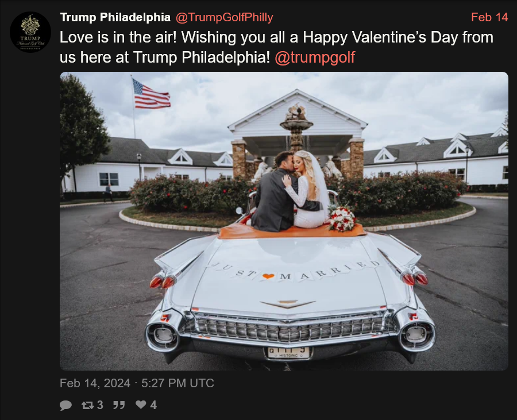
Task: Click the quote marks icon
Action: tap(119, 405)
